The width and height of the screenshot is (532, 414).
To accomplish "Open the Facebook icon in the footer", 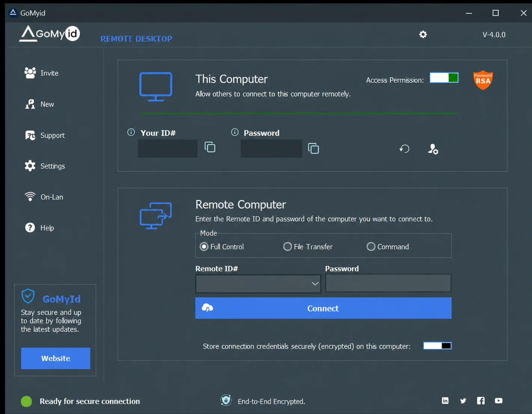I will tap(481, 401).
